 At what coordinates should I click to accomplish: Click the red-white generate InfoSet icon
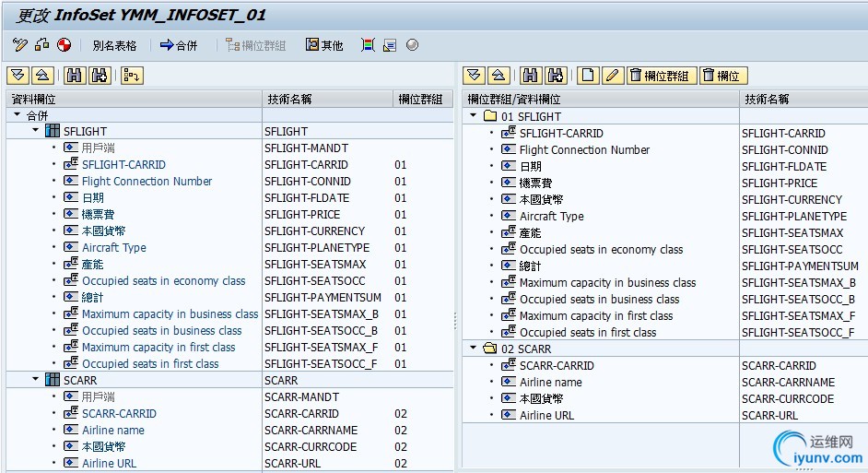[64, 44]
